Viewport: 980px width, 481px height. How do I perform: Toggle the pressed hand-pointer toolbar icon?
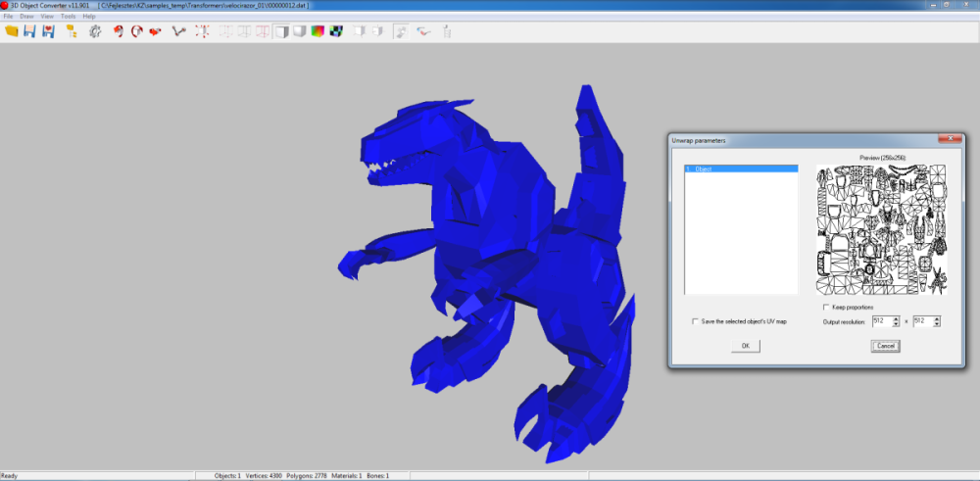401,31
